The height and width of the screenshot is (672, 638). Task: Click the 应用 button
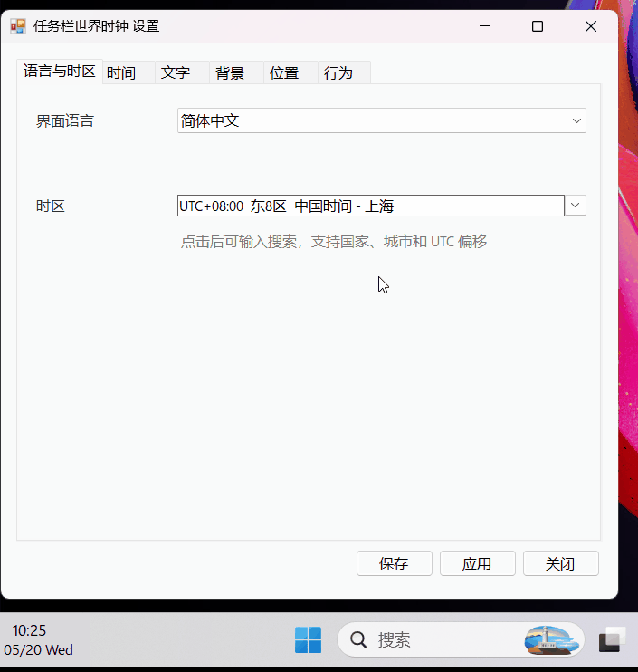(478, 563)
